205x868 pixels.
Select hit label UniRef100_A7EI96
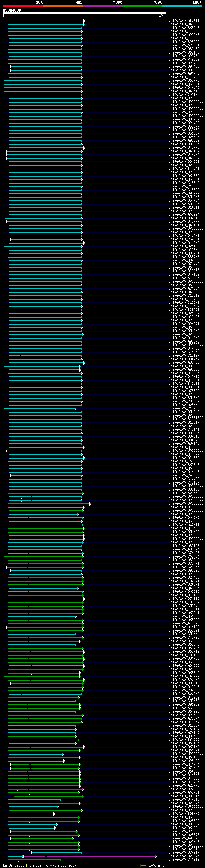tap(184, 595)
